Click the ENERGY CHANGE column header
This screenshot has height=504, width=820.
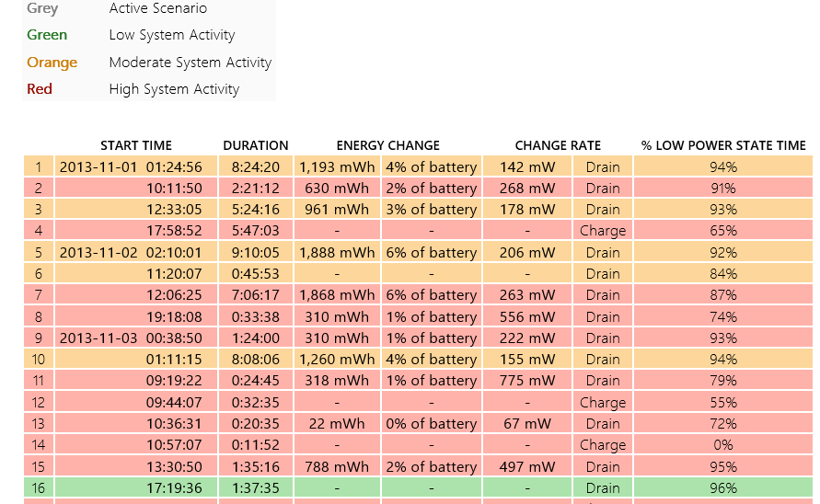pyautogui.click(x=387, y=145)
